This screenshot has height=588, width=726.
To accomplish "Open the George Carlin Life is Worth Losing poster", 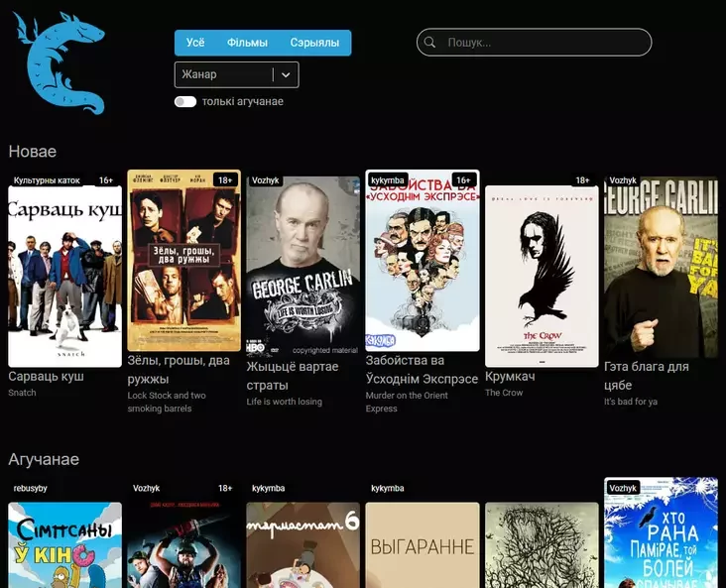I will click(302, 267).
